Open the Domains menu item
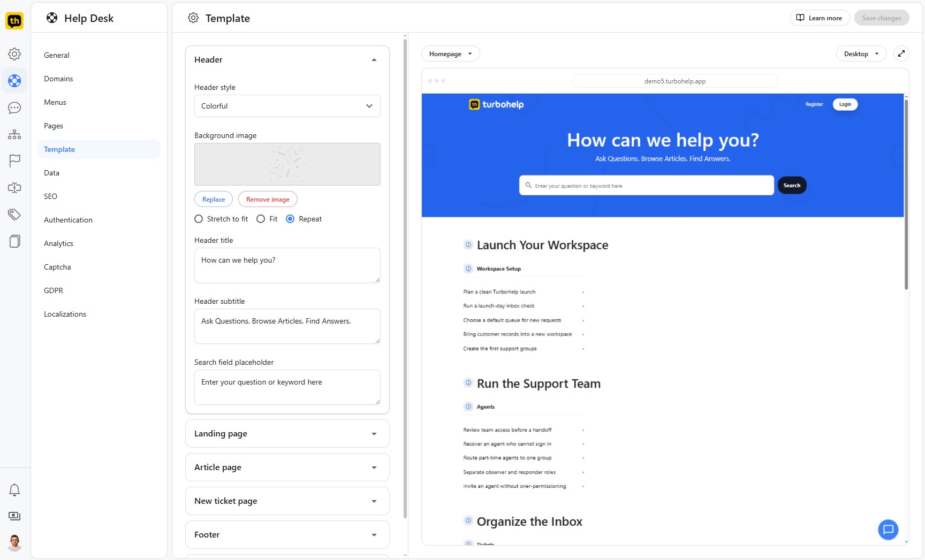The height and width of the screenshot is (560, 925). [x=99, y=79]
